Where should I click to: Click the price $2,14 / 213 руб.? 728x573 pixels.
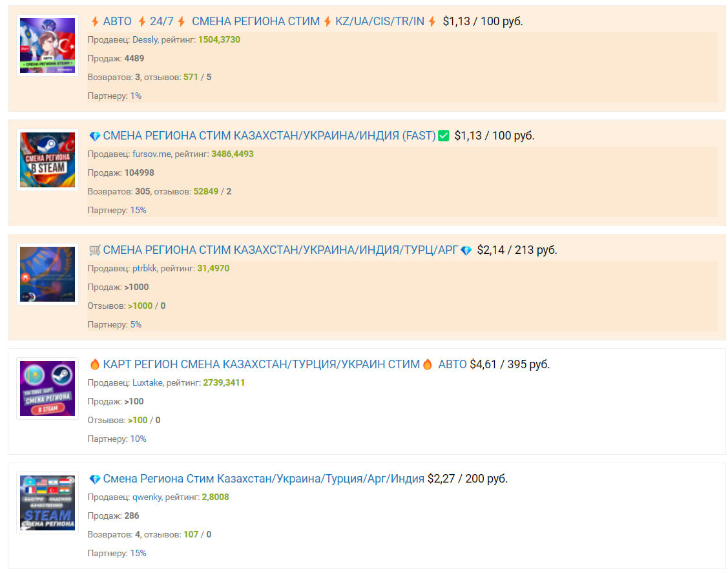517,250
